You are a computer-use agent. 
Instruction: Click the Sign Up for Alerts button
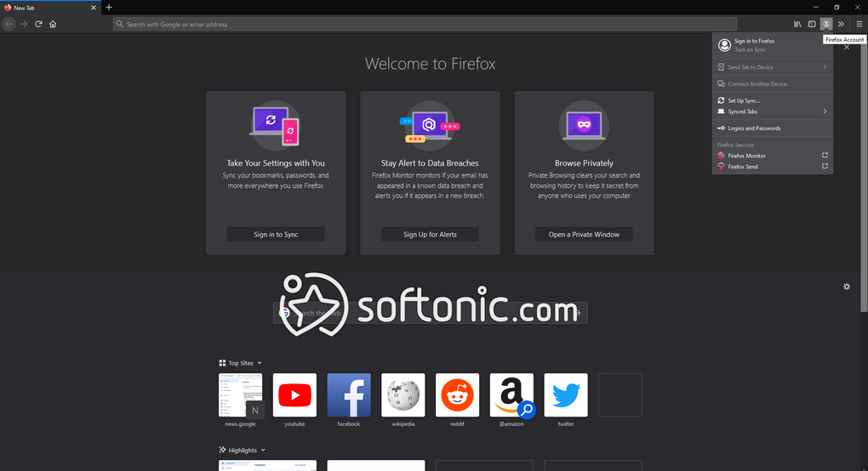pyautogui.click(x=430, y=235)
